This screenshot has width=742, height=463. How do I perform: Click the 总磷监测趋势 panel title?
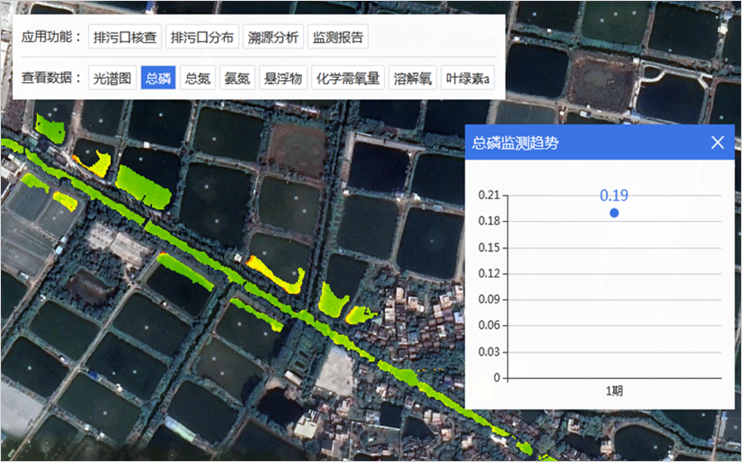pyautogui.click(x=515, y=142)
